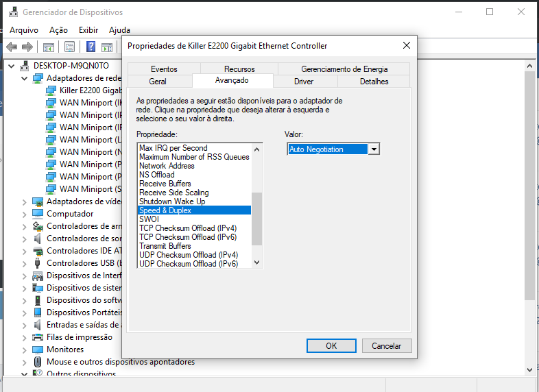Click the Monitores icon
This screenshot has height=392, width=539.
click(38, 350)
